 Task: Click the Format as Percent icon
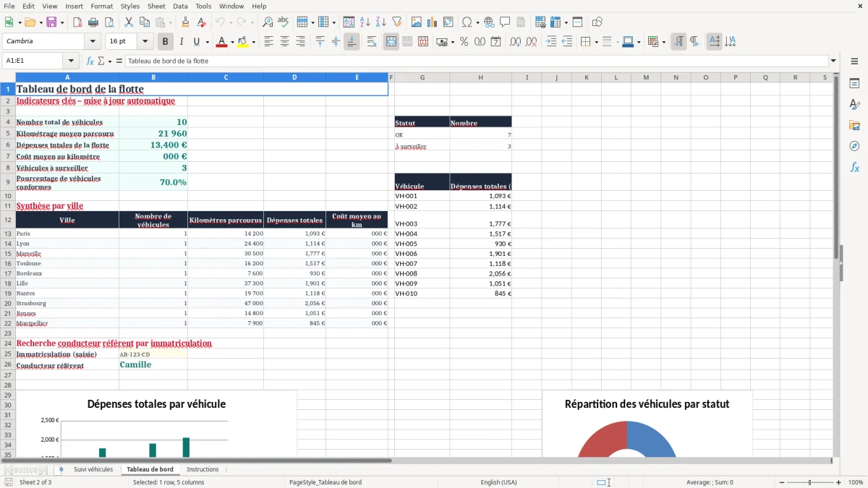pyautogui.click(x=464, y=42)
